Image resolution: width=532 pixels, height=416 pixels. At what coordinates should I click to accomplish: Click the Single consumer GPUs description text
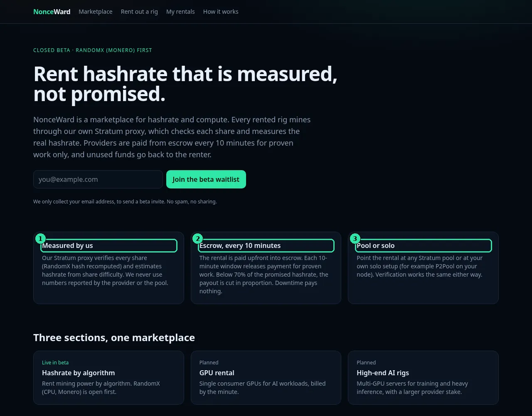(x=262, y=388)
